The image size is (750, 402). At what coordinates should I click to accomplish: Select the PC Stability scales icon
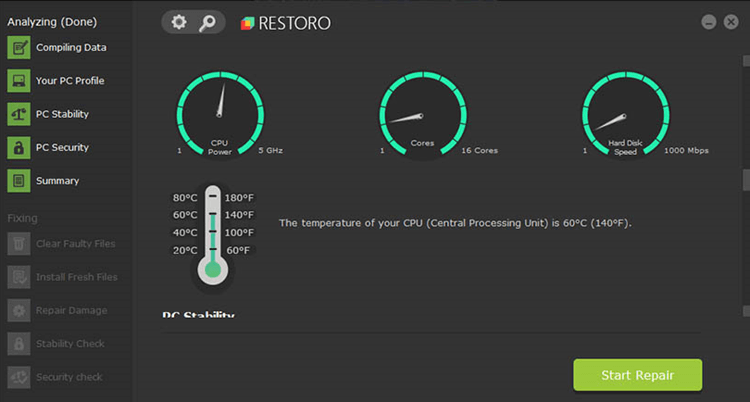click(19, 114)
